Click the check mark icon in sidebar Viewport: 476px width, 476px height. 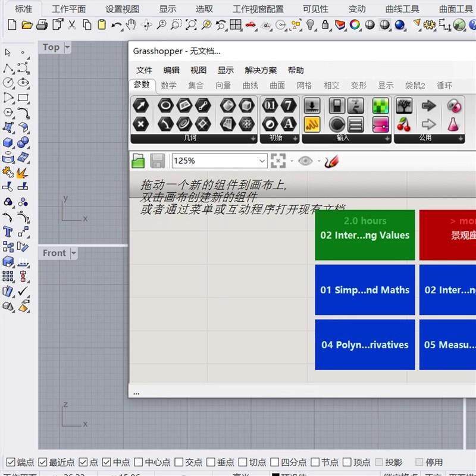pyautogui.click(x=23, y=292)
